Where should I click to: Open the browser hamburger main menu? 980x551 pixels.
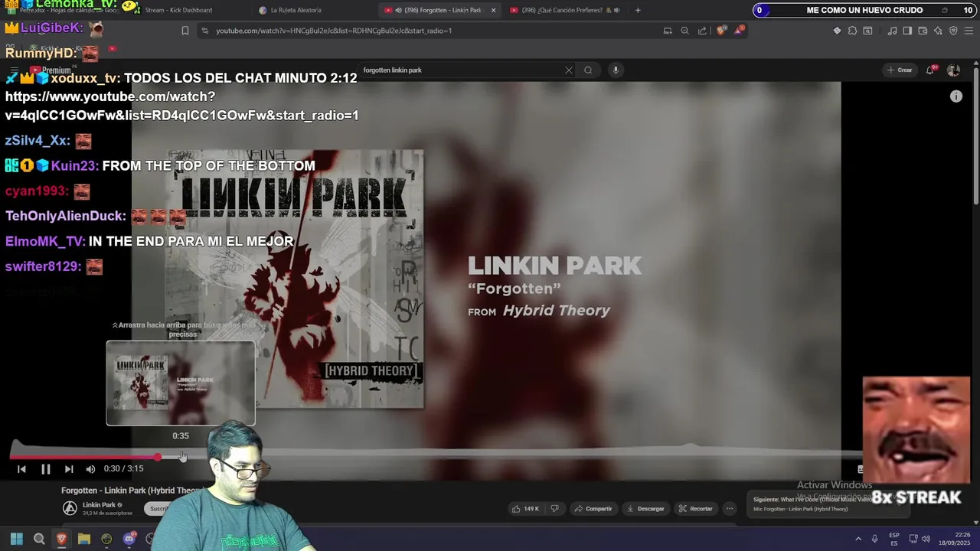[x=969, y=31]
